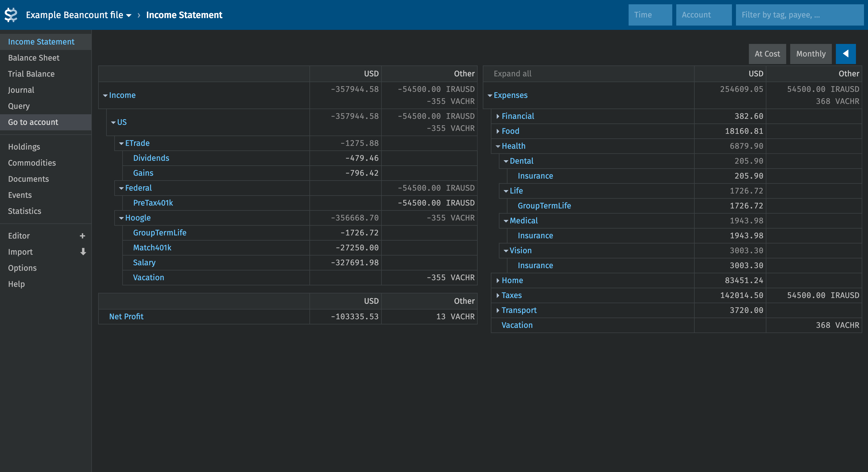Open the Options page
The width and height of the screenshot is (868, 472).
[x=45, y=268]
